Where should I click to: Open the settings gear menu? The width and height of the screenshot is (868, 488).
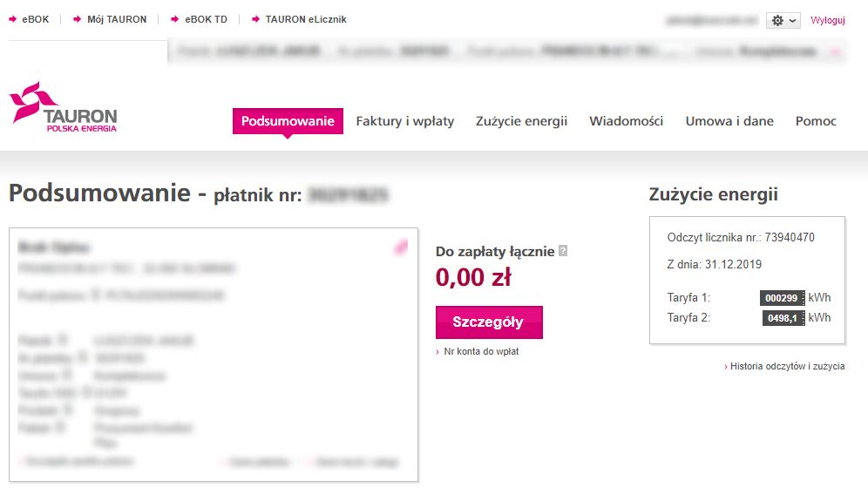click(x=783, y=20)
